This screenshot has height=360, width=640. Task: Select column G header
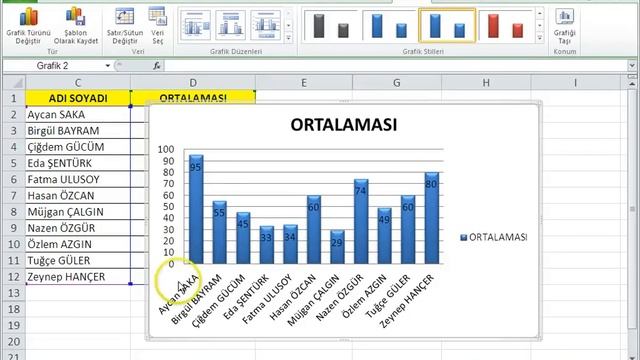[396, 83]
